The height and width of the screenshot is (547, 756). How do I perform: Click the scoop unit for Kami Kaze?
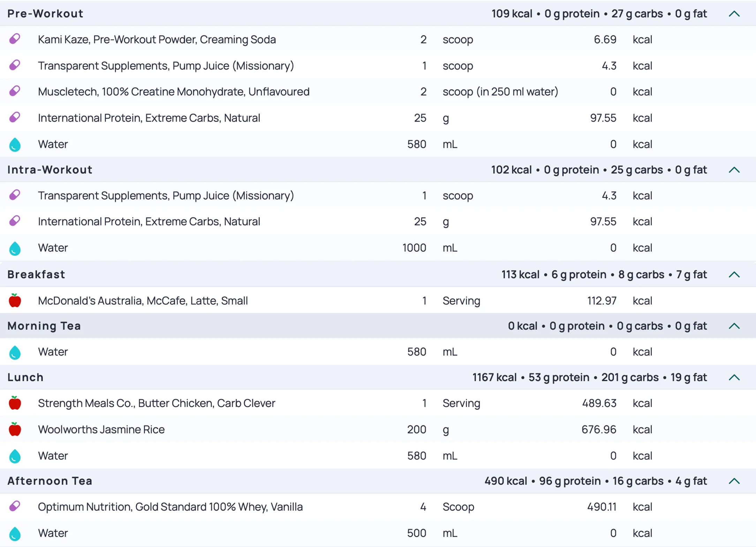[x=458, y=39]
